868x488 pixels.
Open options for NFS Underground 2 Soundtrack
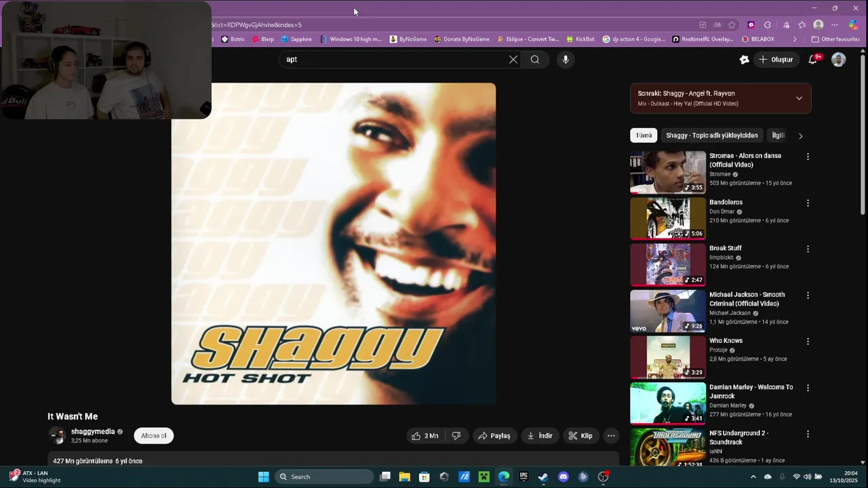coord(808,434)
